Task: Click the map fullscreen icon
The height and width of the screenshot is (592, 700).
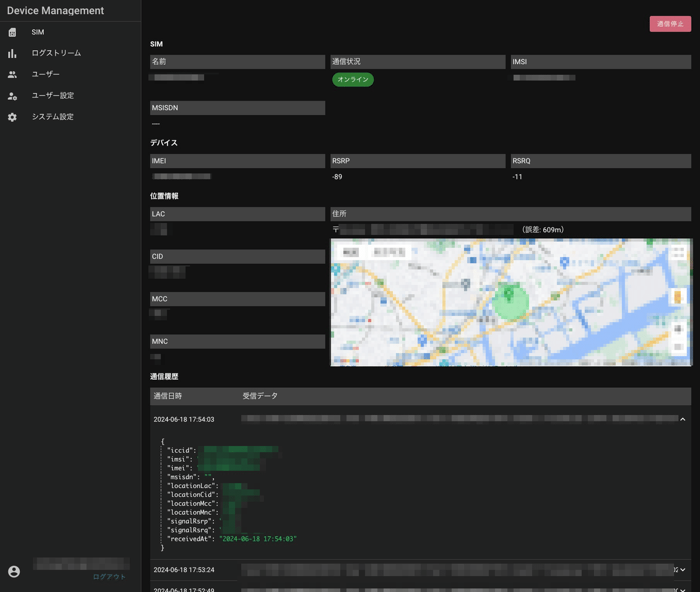Action: coord(678,253)
